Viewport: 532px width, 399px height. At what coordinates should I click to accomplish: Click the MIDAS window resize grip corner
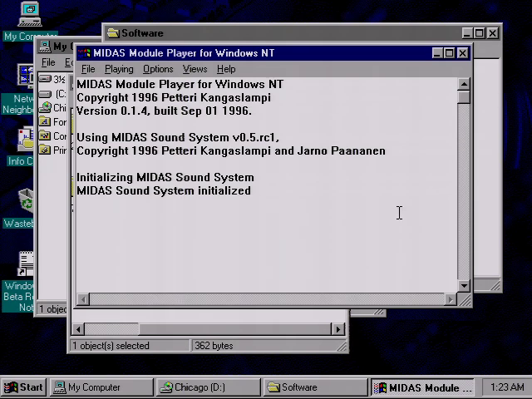464,300
